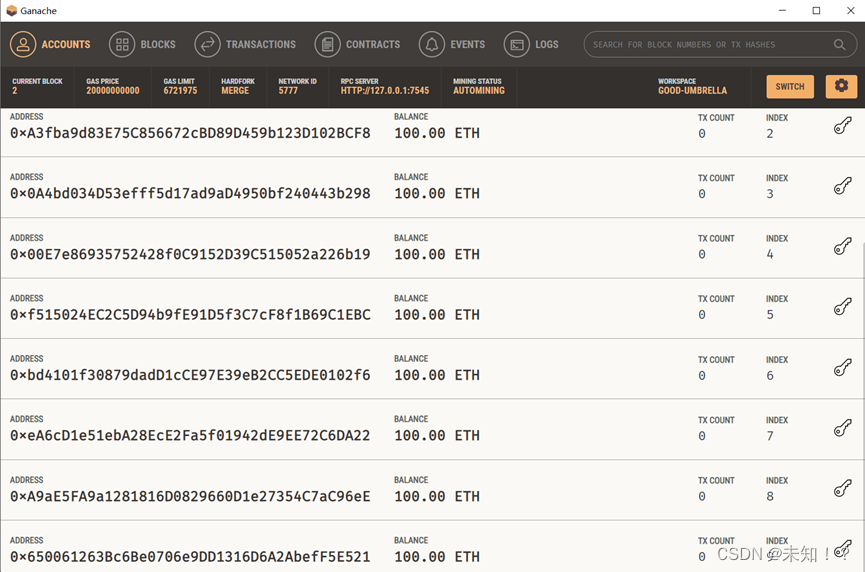Click the Contracts document icon
Screen dimensions: 865x572
coord(328,45)
